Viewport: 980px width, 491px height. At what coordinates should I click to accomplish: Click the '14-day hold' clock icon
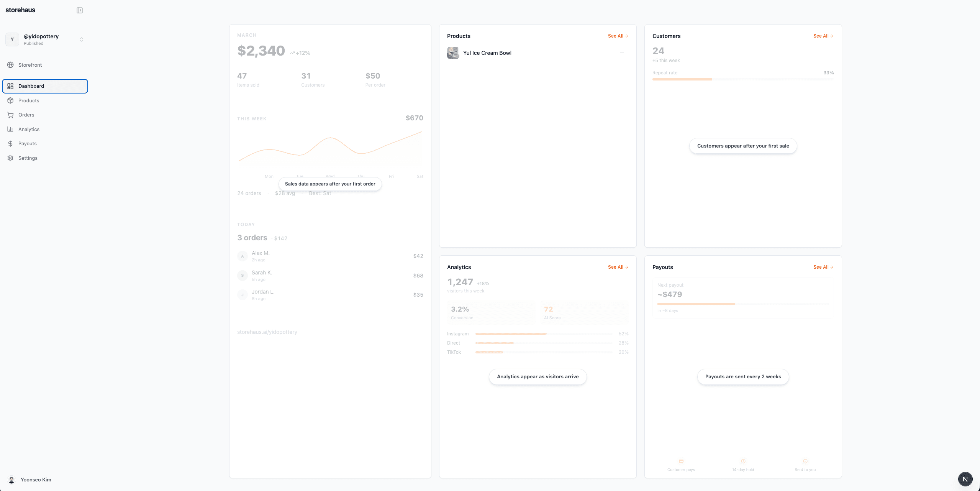[x=743, y=461]
